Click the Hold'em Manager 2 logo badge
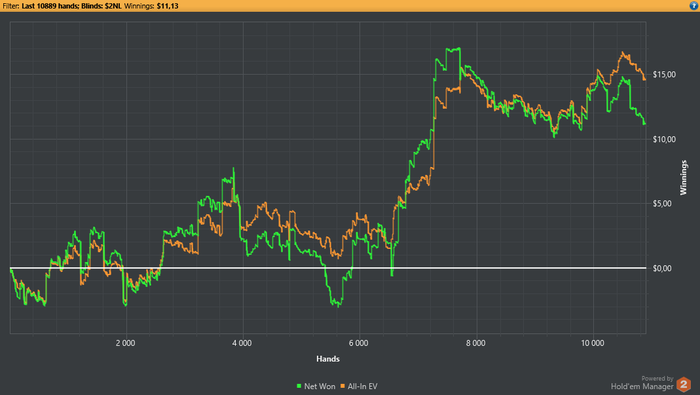The width and height of the screenshot is (700, 395). coord(683,385)
